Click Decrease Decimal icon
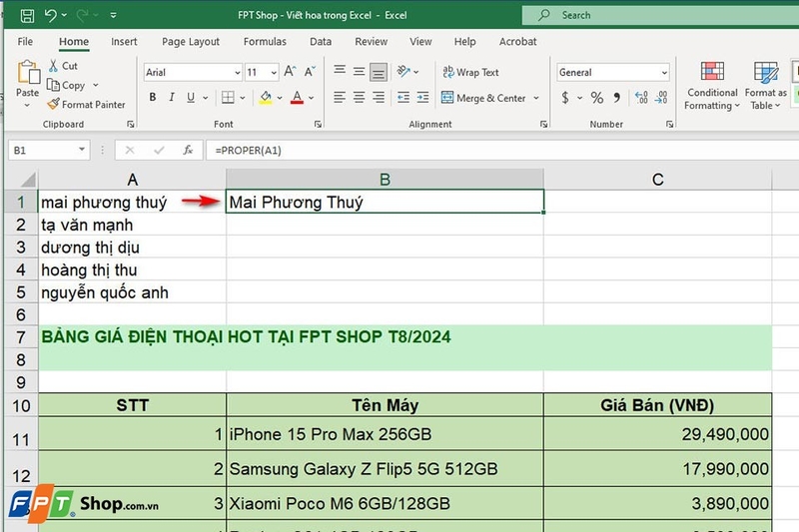The image size is (799, 532). click(x=661, y=97)
